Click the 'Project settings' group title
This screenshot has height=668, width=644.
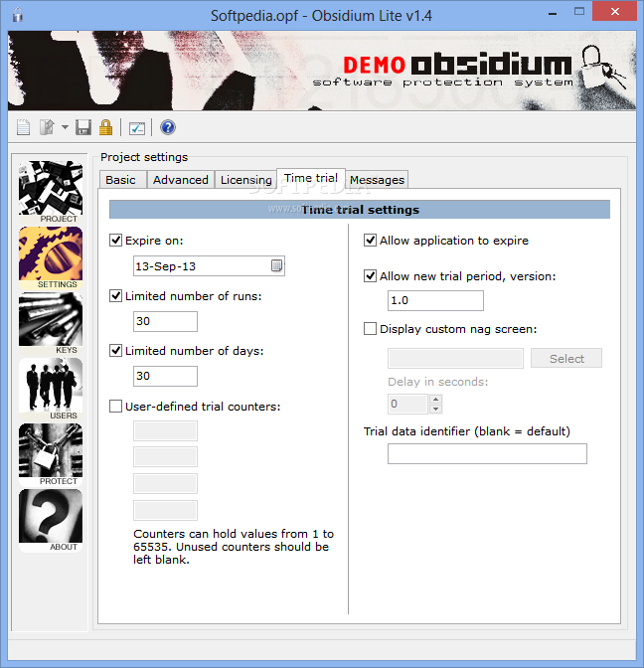coord(144,157)
